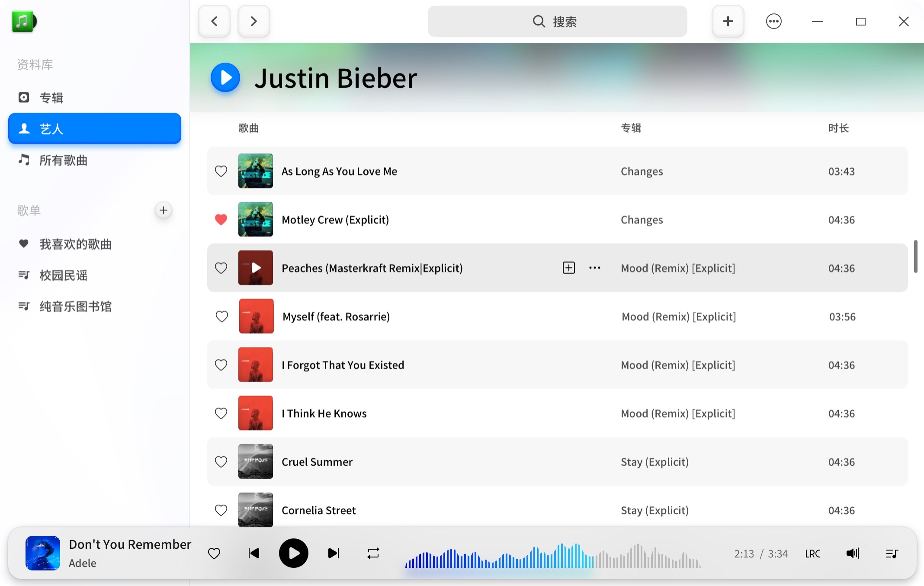
Task: Like As Long As You Love Me
Action: [221, 171]
